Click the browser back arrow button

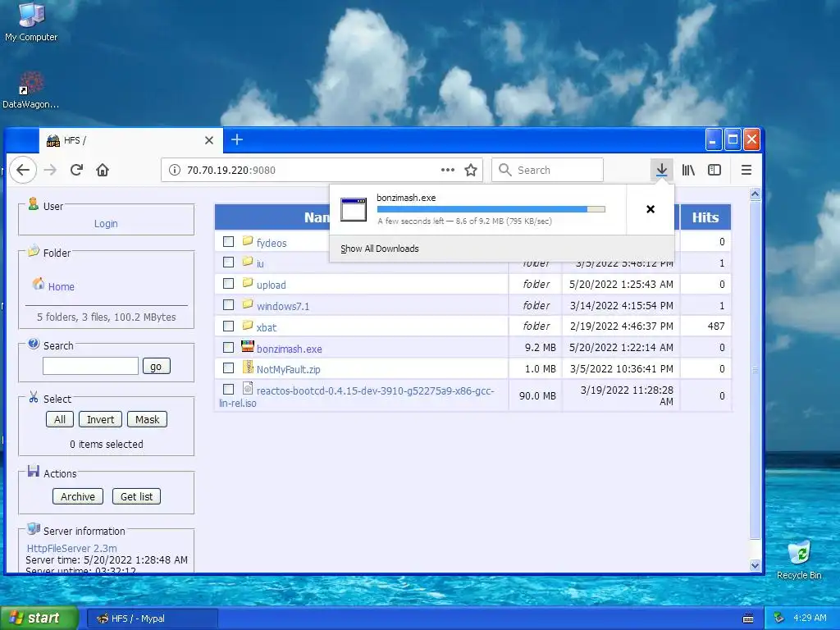click(22, 171)
